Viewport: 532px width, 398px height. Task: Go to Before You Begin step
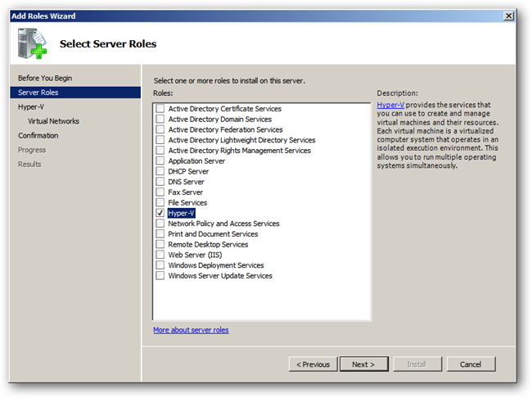pos(45,78)
